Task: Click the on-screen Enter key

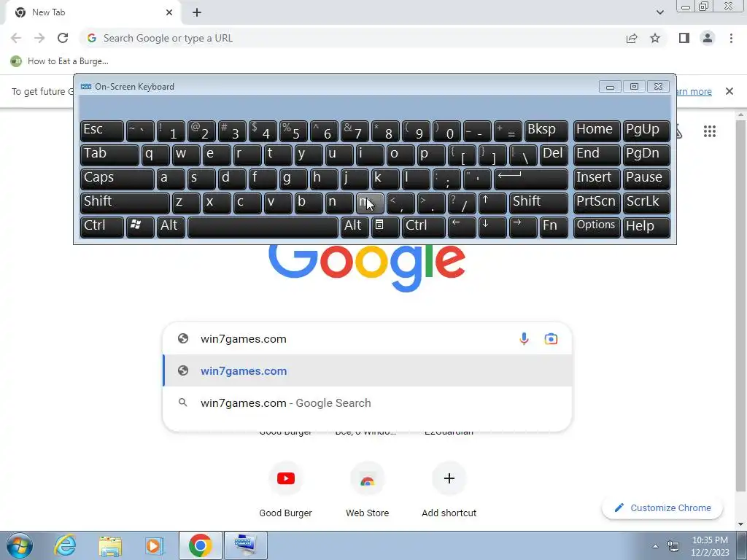Action: point(531,179)
